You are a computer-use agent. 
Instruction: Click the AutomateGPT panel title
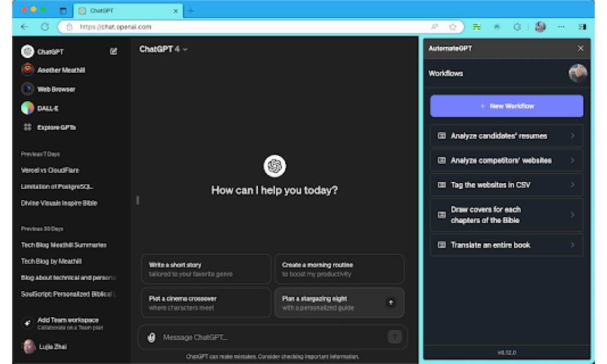(x=450, y=49)
